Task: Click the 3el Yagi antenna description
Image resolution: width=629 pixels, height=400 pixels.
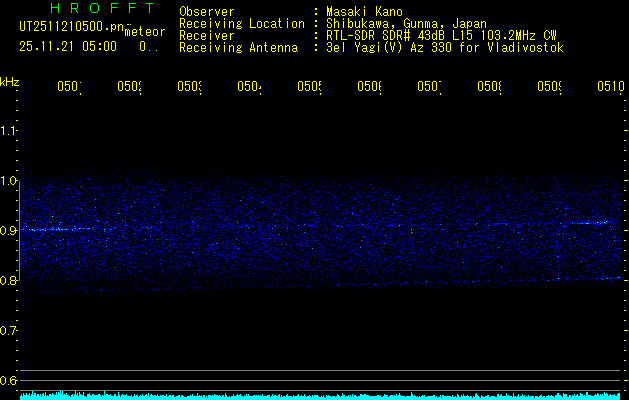Action: click(x=445, y=47)
